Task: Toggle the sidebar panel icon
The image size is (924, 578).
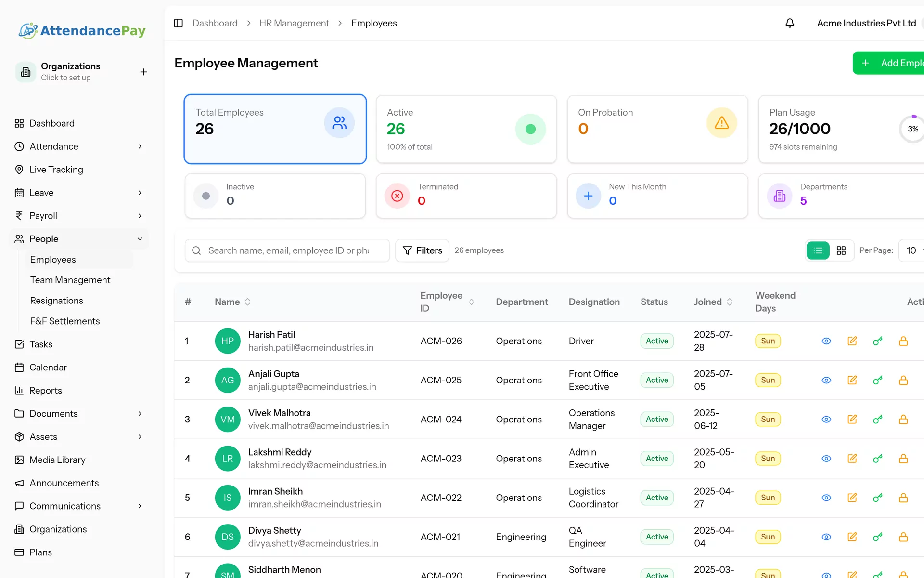Action: click(x=179, y=23)
